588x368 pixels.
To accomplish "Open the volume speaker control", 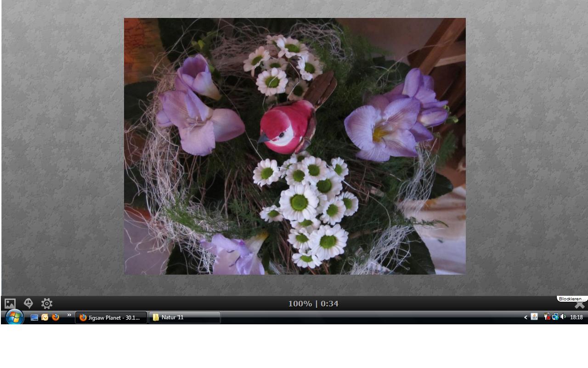I will point(563,317).
